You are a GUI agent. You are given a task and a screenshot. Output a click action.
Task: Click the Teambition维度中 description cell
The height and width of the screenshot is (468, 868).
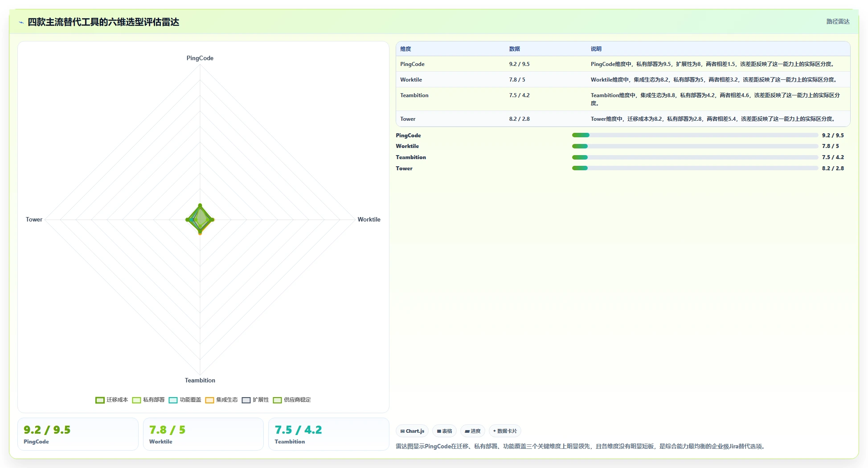point(716,99)
